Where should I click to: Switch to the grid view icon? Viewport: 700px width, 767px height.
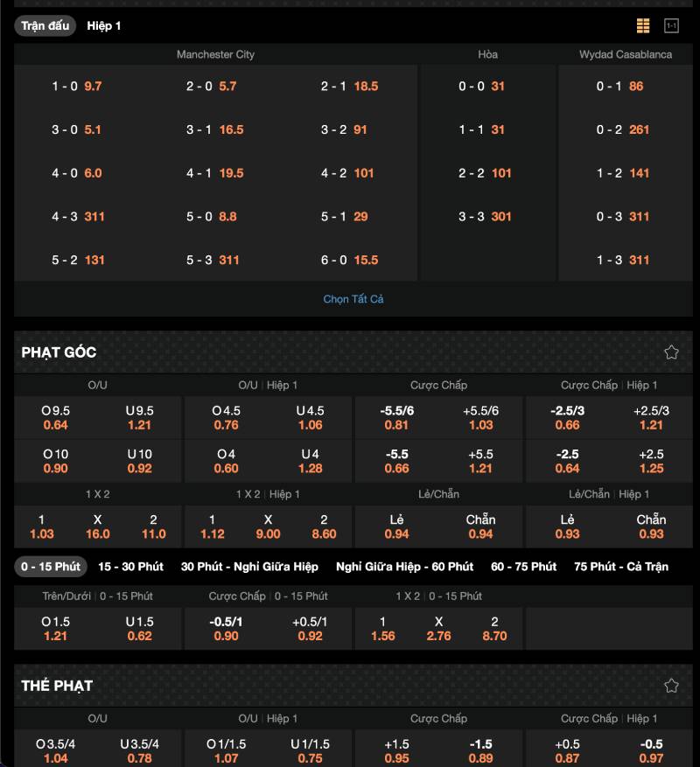(643, 26)
